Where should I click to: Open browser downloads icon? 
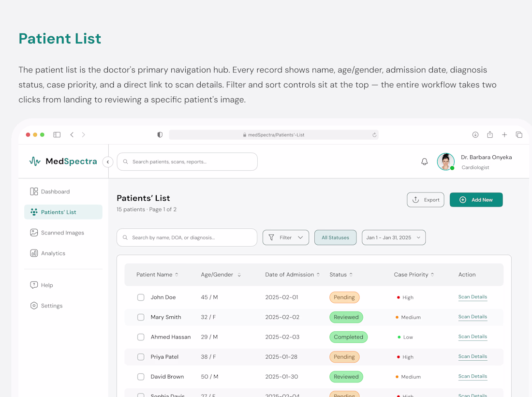tap(475, 135)
